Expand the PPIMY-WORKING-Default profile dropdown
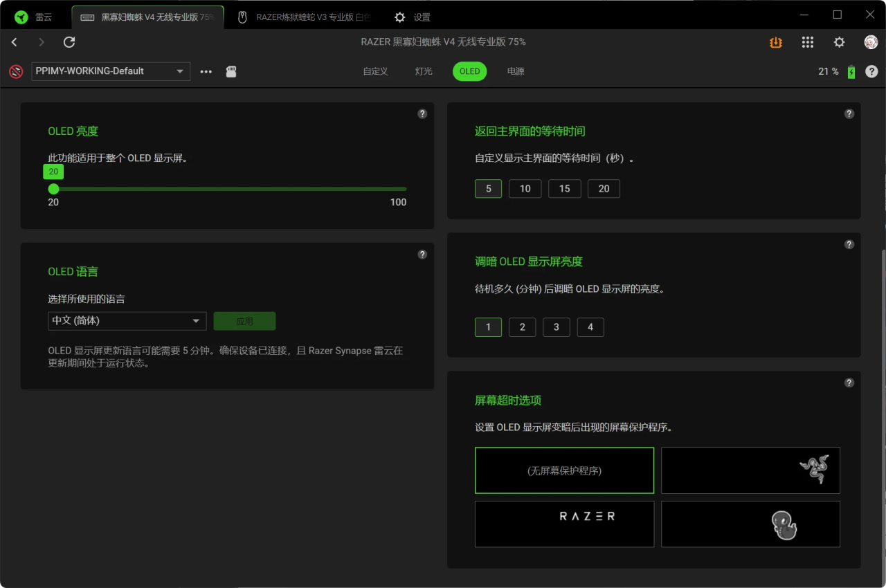The height and width of the screenshot is (588, 886). 111,71
